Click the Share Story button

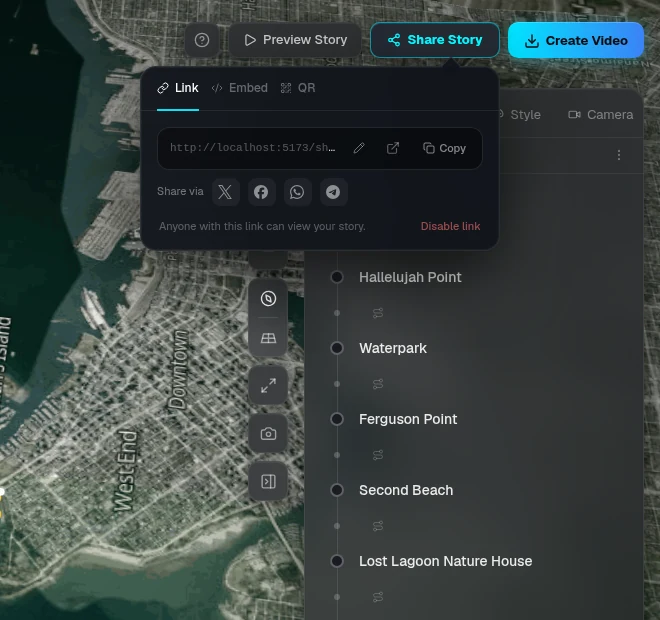[435, 40]
